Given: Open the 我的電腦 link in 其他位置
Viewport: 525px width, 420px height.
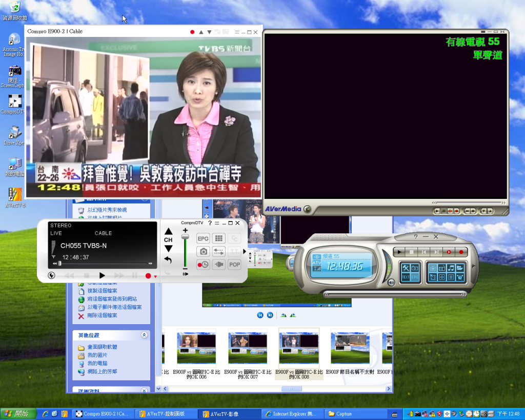Looking at the screenshot, I should (x=97, y=363).
